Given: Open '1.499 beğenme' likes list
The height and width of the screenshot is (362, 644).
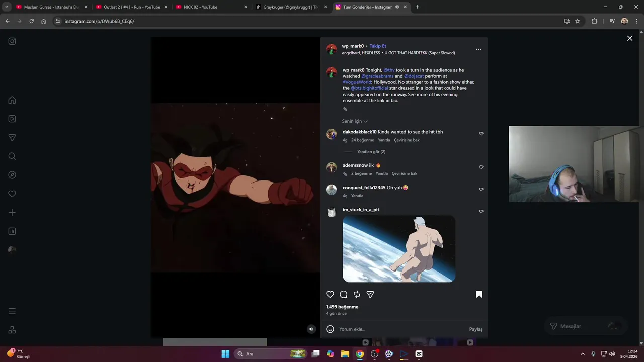Looking at the screenshot, I should point(342,307).
